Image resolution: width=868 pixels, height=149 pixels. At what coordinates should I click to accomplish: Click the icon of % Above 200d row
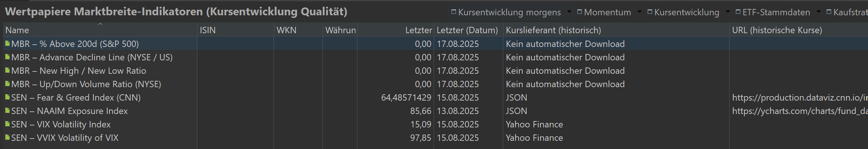7,44
